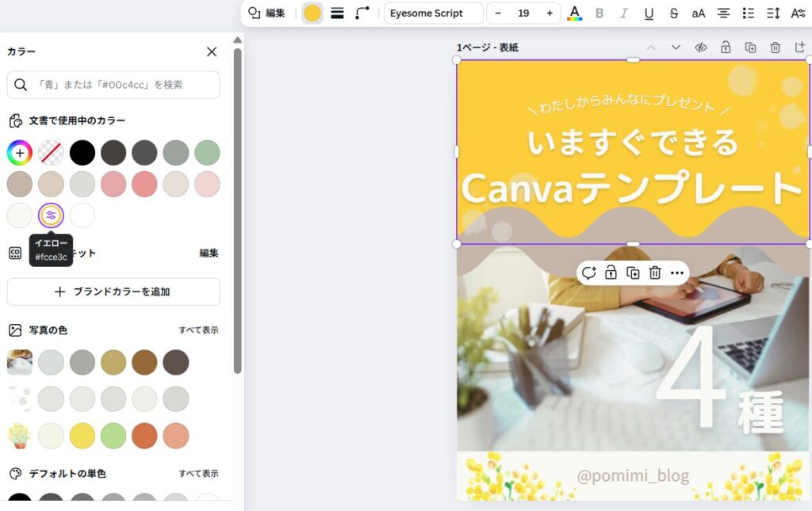Pick the light green swatch in flower photo colors

[113, 436]
